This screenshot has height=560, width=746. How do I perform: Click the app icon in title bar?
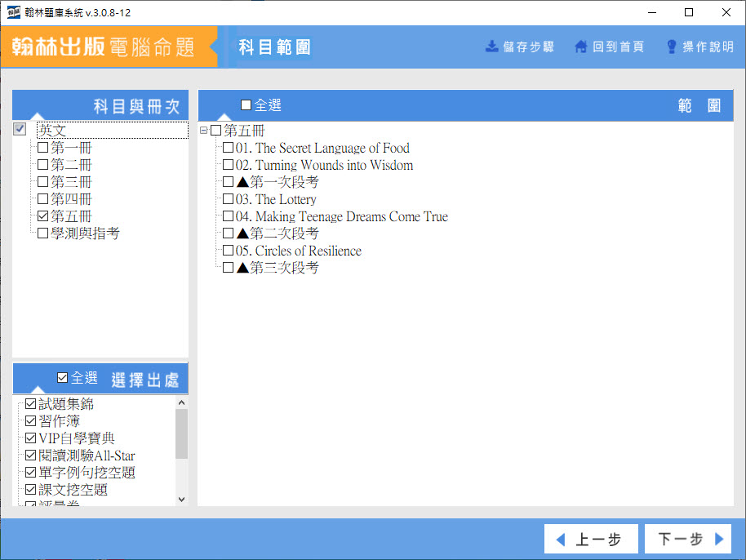(x=12, y=12)
